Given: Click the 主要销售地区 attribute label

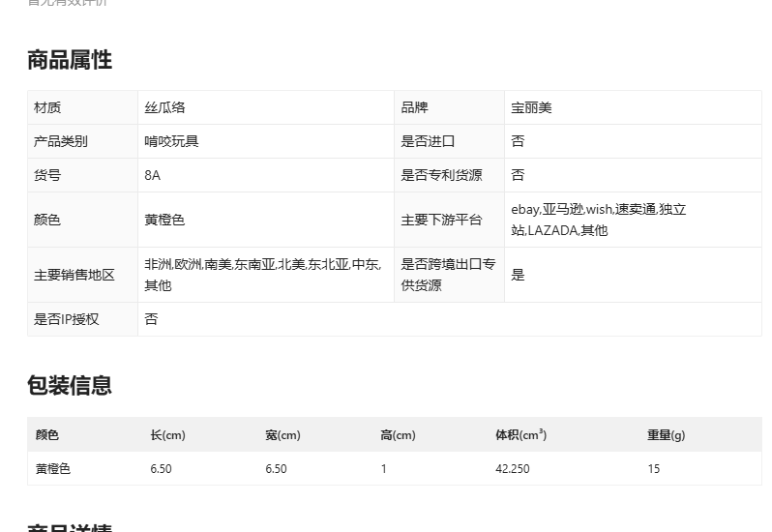Looking at the screenshot, I should [74, 275].
